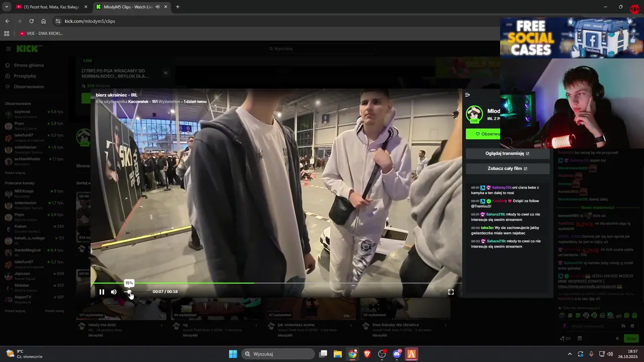The height and width of the screenshot is (362, 644).
Task: Collapse recommended channels with Pokaż mniej
Action: [54, 311]
